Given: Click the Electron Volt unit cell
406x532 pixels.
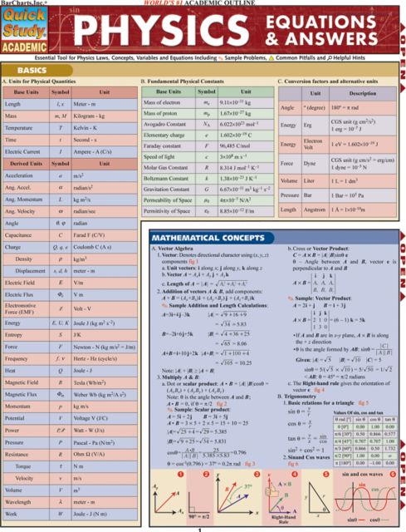Looking at the screenshot, I should pyautogui.click(x=316, y=144).
